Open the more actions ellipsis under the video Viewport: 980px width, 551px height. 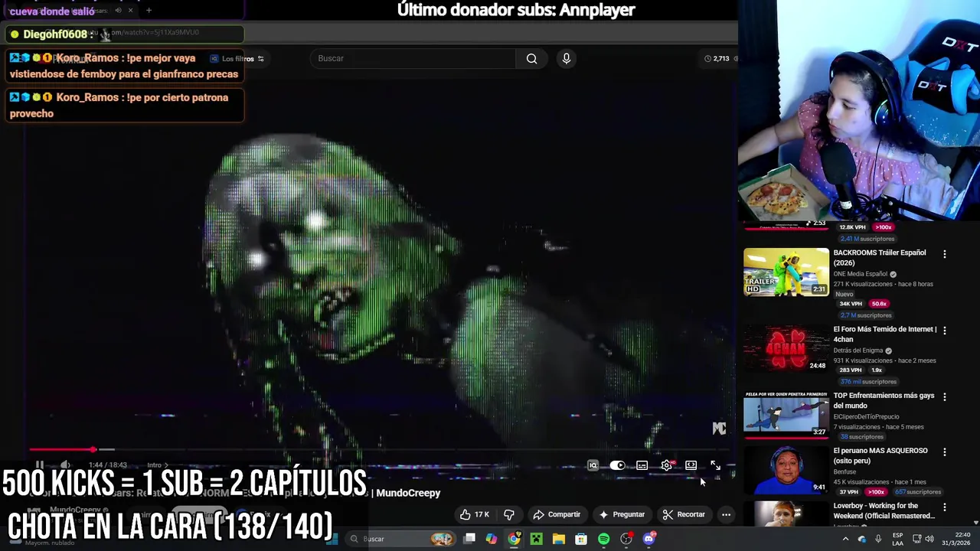726,514
